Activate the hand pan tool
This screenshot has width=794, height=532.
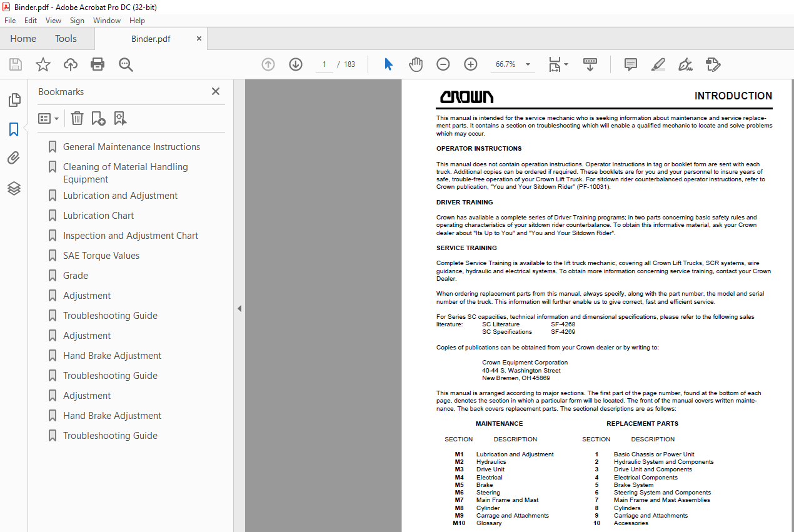click(x=416, y=64)
